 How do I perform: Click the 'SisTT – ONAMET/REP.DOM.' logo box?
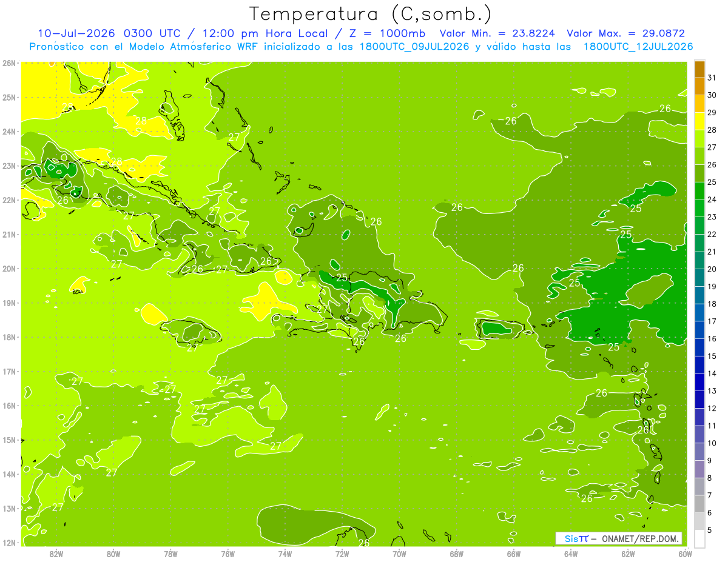(619, 538)
